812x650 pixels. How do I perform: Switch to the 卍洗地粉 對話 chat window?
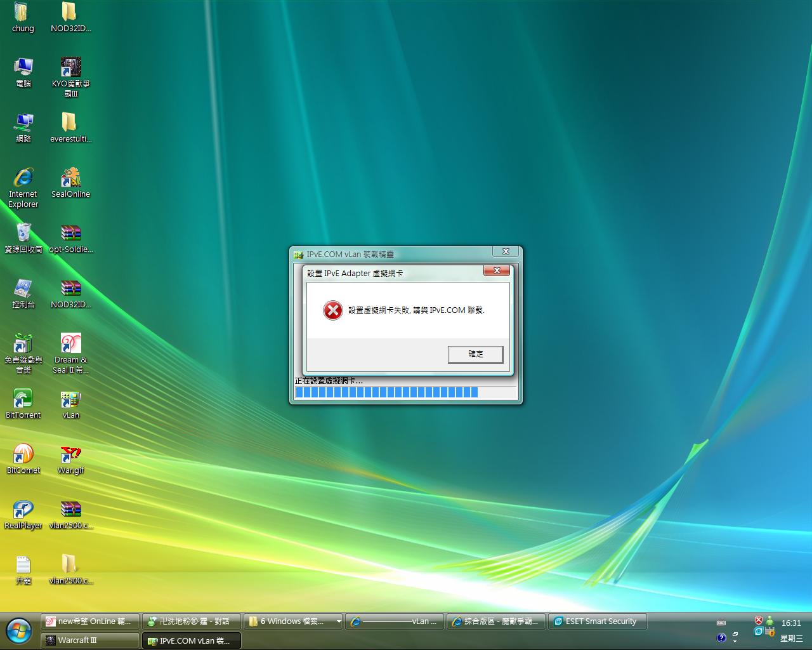click(192, 621)
